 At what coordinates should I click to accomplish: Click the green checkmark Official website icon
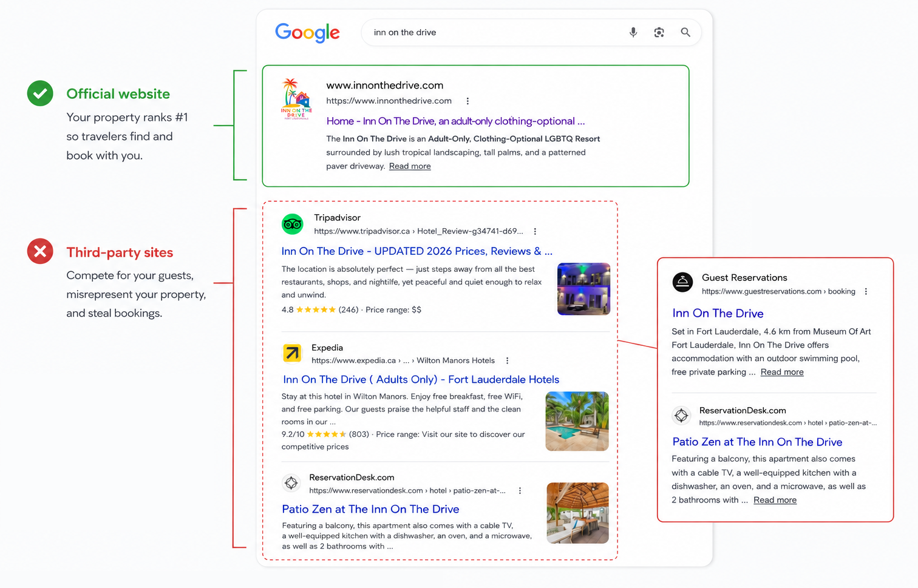[x=40, y=93]
